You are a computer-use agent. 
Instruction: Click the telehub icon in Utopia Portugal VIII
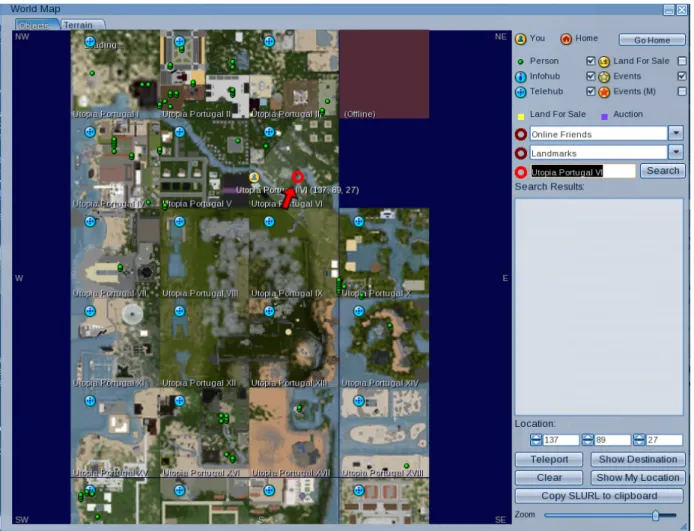click(x=179, y=221)
